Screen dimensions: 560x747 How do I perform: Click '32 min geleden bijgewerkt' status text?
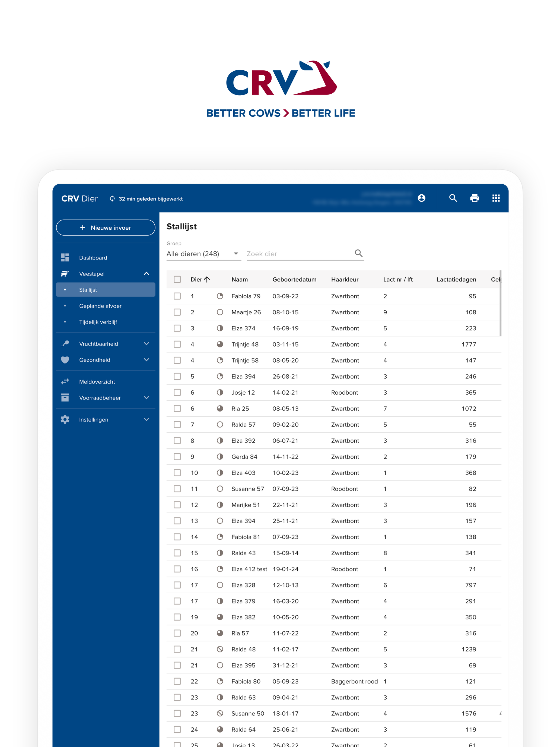[x=151, y=199]
